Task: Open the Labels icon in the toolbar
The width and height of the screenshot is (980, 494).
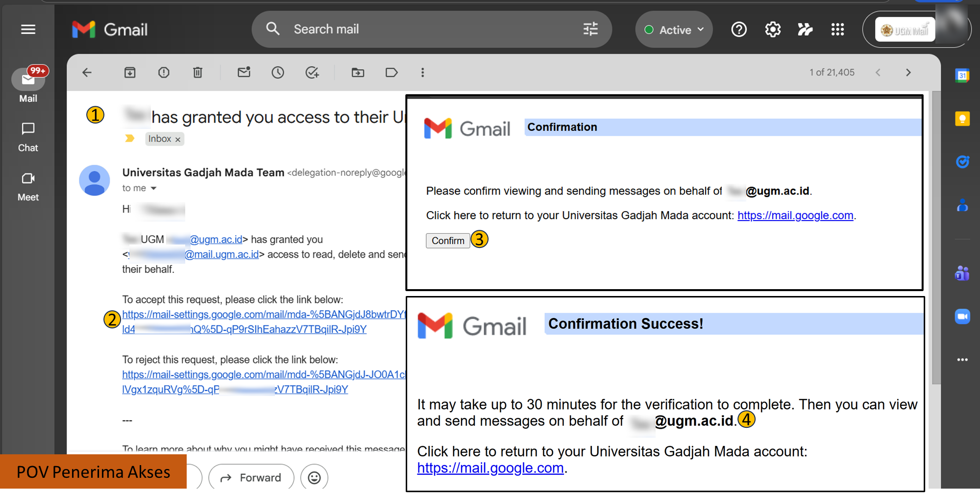Action: [392, 73]
